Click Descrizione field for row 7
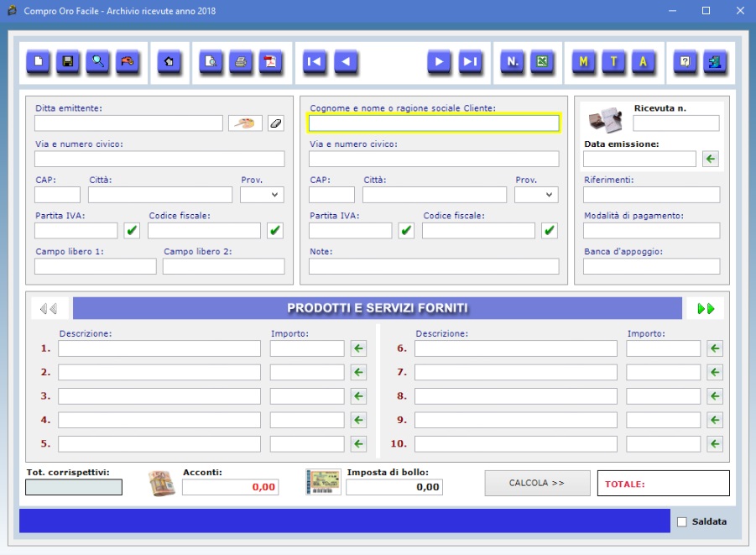 coord(516,372)
